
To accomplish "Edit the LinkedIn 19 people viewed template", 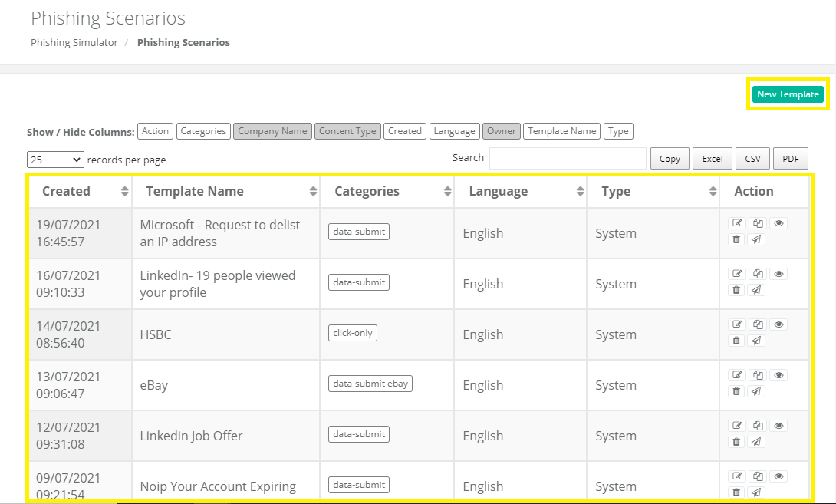I will [x=737, y=274].
